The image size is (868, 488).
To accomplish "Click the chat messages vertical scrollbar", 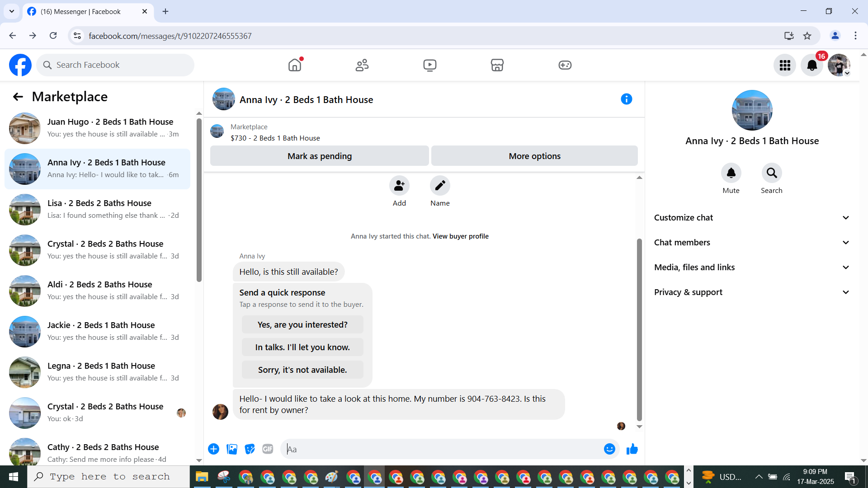I will pos(639,330).
